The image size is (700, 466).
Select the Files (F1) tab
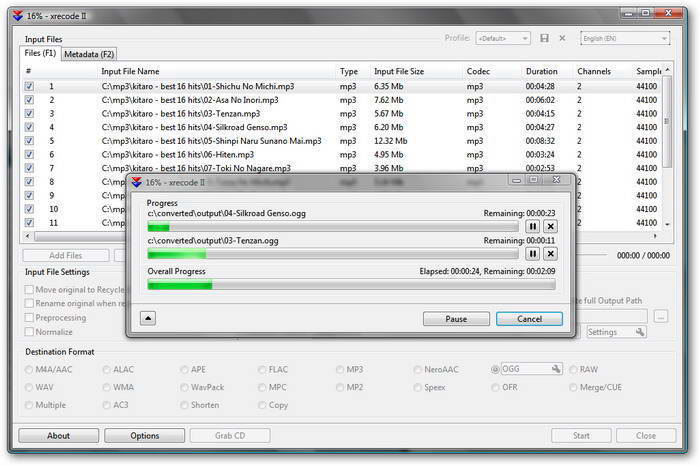pyautogui.click(x=40, y=53)
